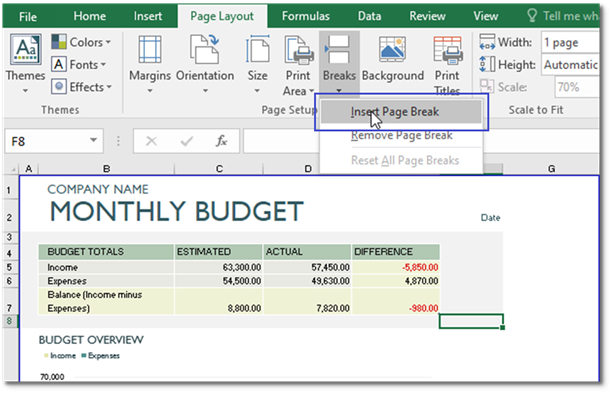Click the formula Cancel X icon
This screenshot has width=612, height=393.
pos(151,141)
